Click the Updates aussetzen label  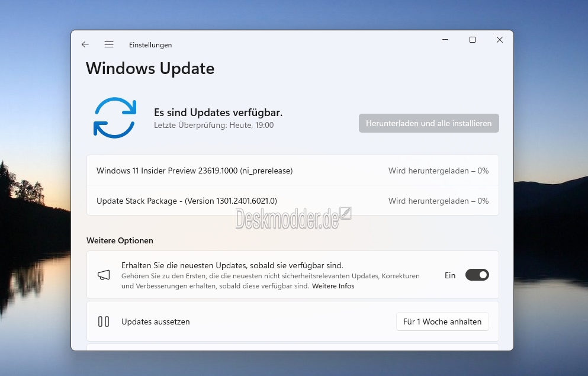pos(155,322)
